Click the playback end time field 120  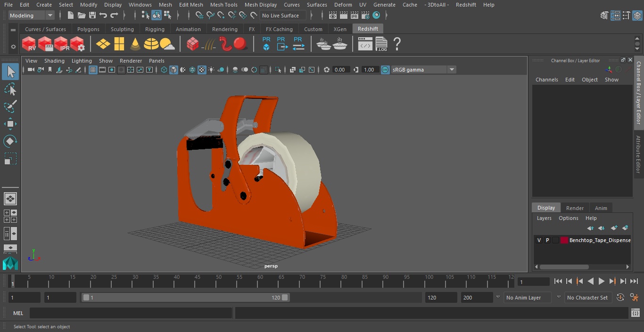(441, 298)
